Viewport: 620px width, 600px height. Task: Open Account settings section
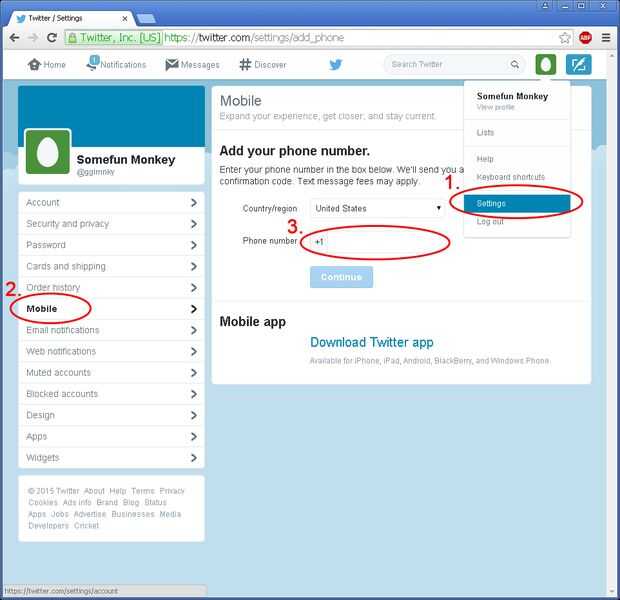[111, 203]
